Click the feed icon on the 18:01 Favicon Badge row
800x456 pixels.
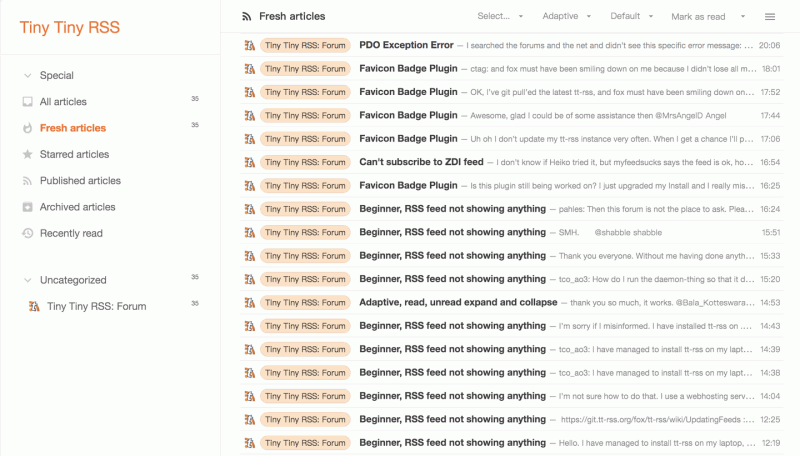point(249,69)
